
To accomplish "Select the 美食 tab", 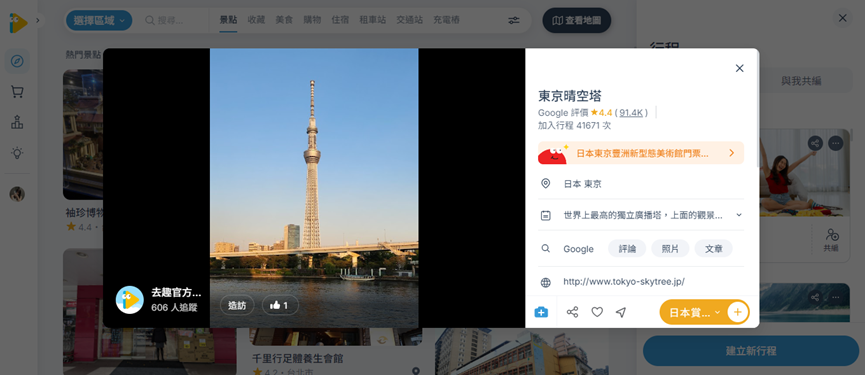I will [x=284, y=20].
